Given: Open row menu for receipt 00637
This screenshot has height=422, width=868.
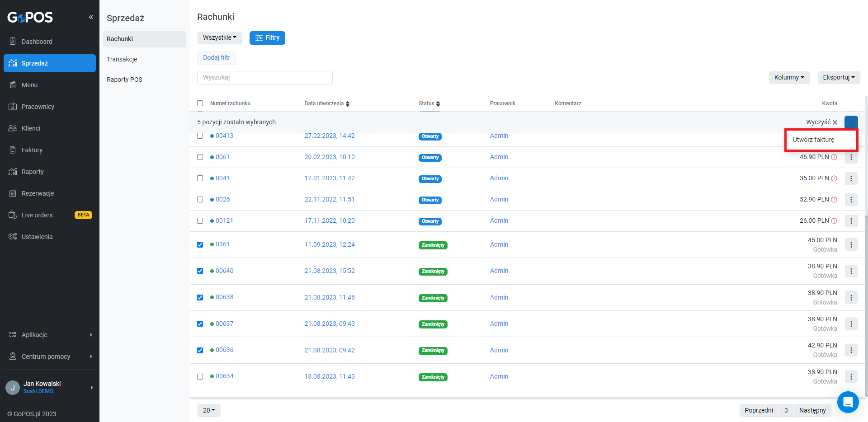Looking at the screenshot, I should [851, 324].
